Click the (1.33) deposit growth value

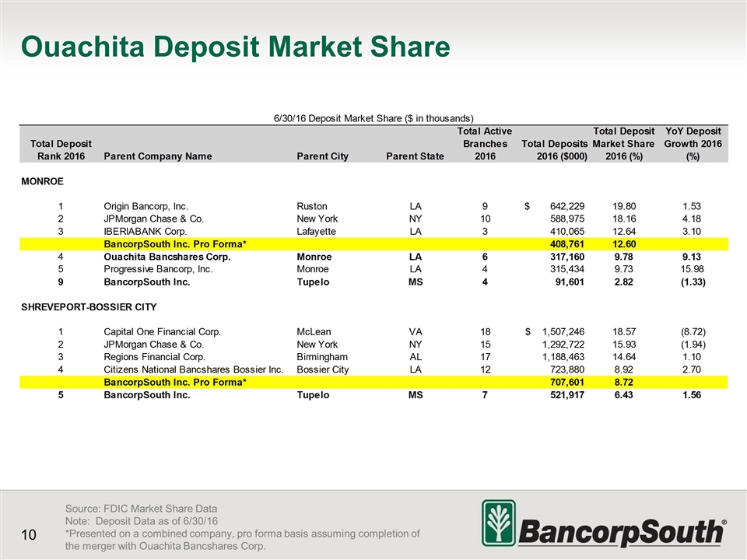tap(692, 282)
